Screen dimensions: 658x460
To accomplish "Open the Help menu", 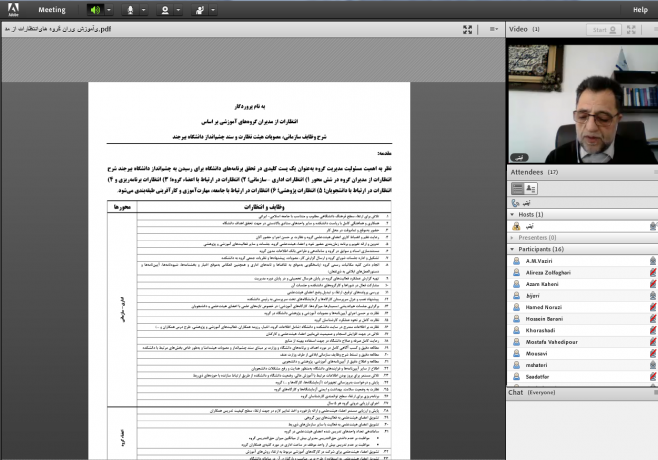I will click(x=639, y=10).
